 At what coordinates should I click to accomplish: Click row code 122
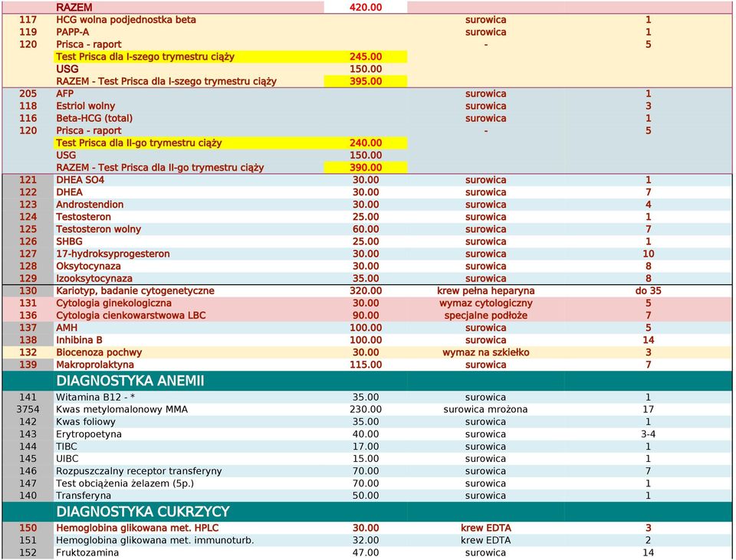(28, 192)
